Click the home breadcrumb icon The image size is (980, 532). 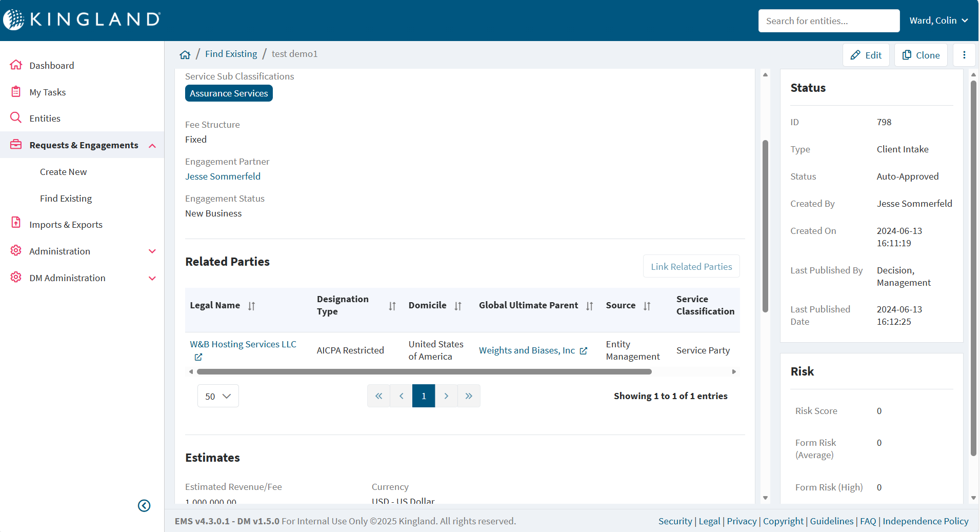185,54
